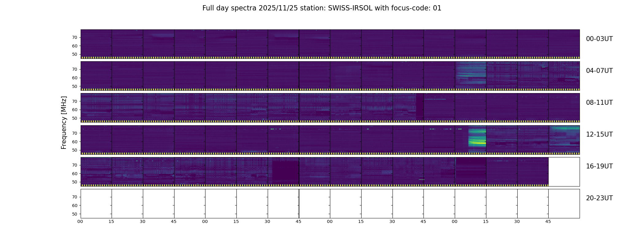Click the 50 tick of the 04-07UT row

tap(75, 86)
